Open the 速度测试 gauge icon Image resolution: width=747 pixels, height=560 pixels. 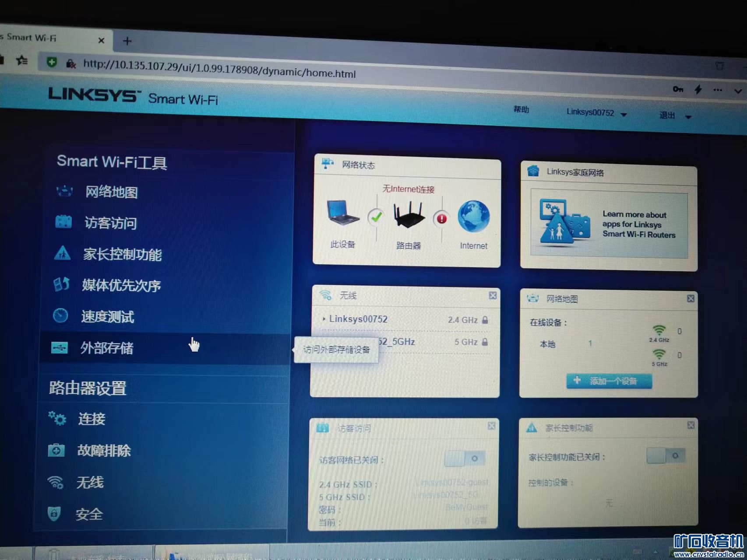click(x=60, y=315)
